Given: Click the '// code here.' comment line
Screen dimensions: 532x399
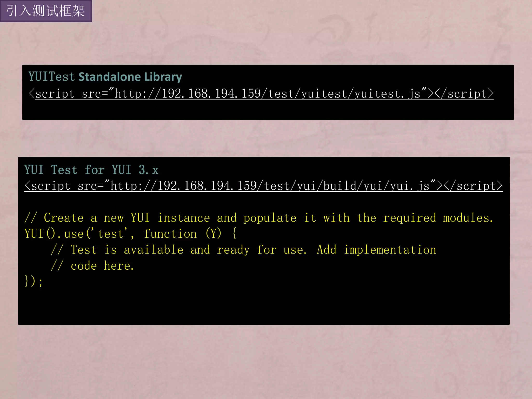Looking at the screenshot, I should 92,266.
